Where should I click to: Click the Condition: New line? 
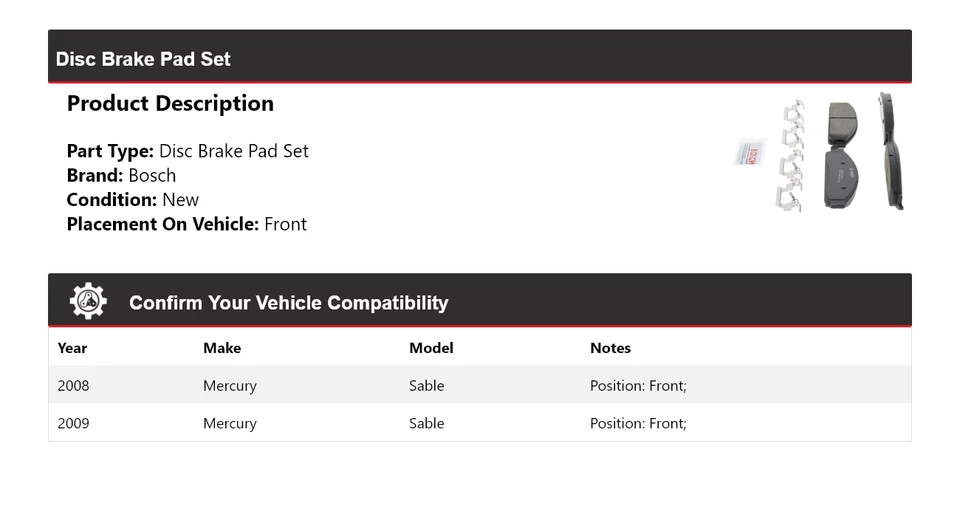coord(133,199)
